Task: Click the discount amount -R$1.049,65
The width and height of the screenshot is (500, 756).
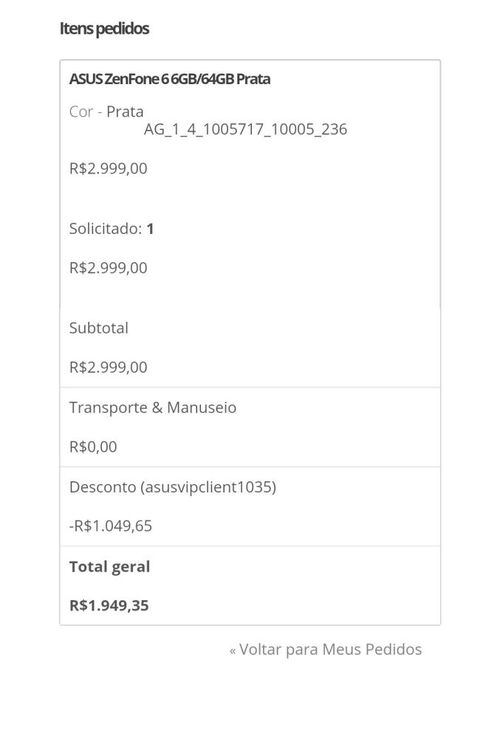Action: [110, 526]
